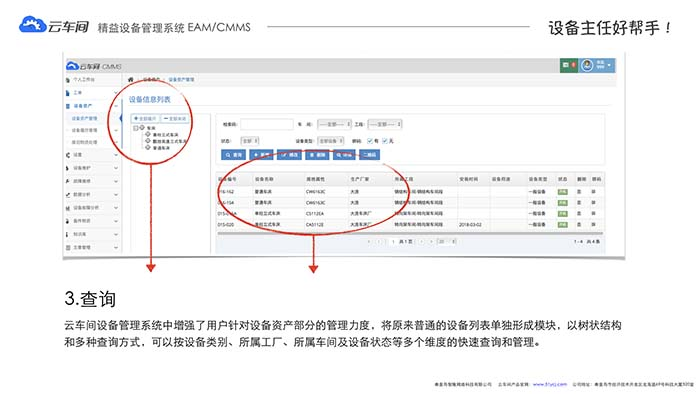Expand the 工单 sidebar chevron
This screenshot has width=700, height=394.
[x=116, y=93]
